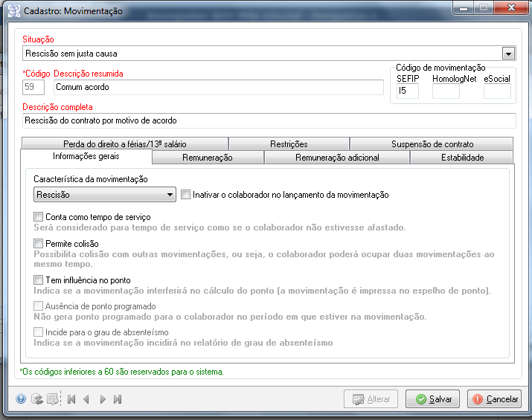Click the blue help question mark icon
This screenshot has height=420, width=532.
coord(21,399)
